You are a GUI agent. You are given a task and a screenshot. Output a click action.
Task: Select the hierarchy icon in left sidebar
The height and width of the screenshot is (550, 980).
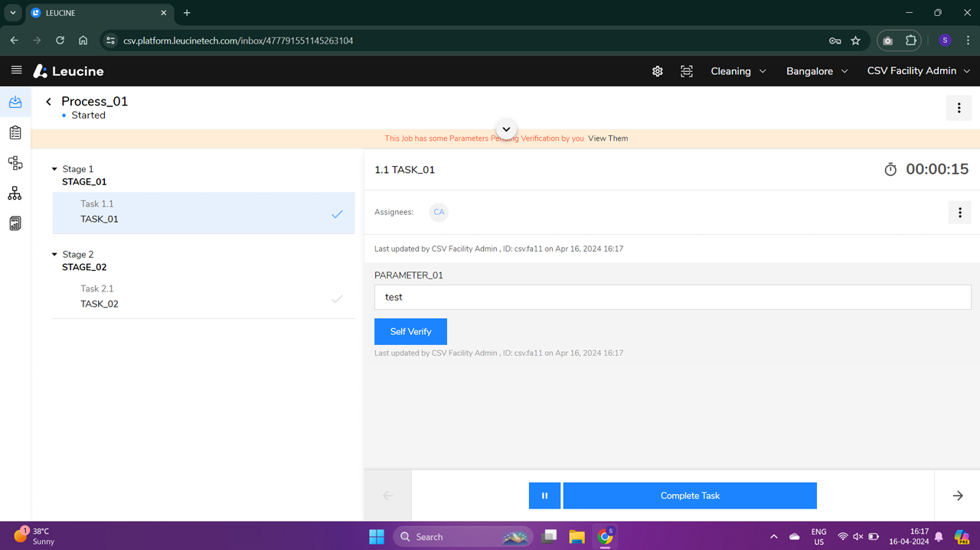pyautogui.click(x=15, y=194)
